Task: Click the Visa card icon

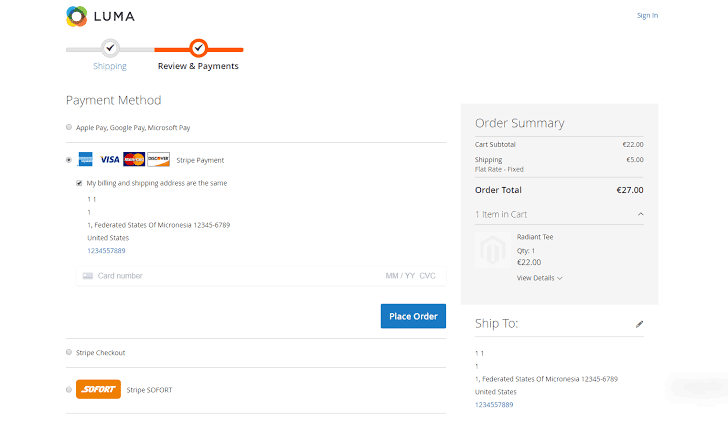Action: pos(110,160)
